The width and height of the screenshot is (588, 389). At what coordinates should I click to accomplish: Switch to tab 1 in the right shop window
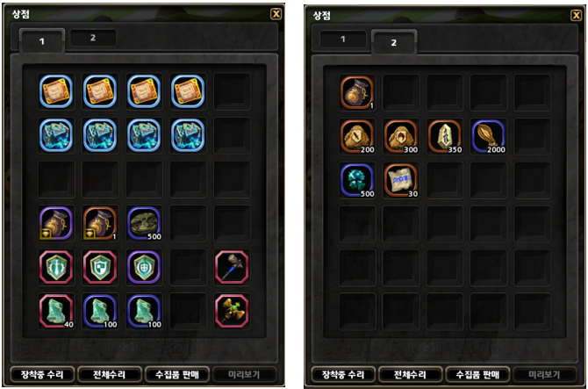coord(343,39)
